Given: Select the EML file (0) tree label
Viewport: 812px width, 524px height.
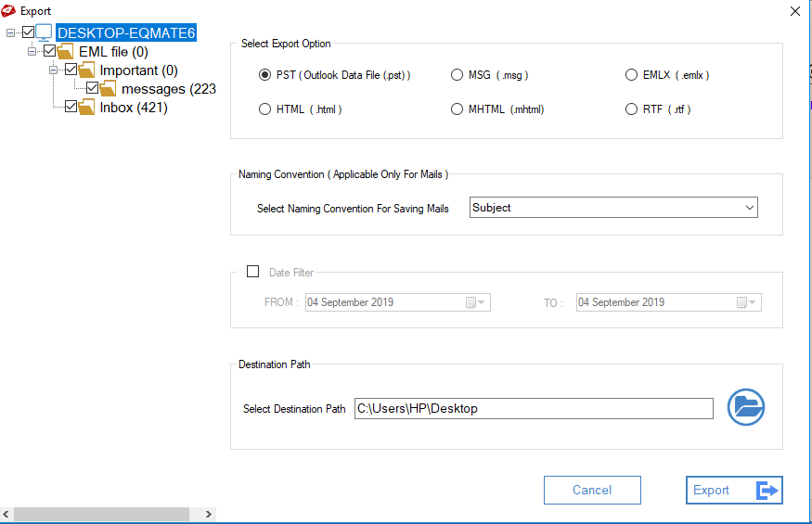Looking at the screenshot, I should point(113,52).
